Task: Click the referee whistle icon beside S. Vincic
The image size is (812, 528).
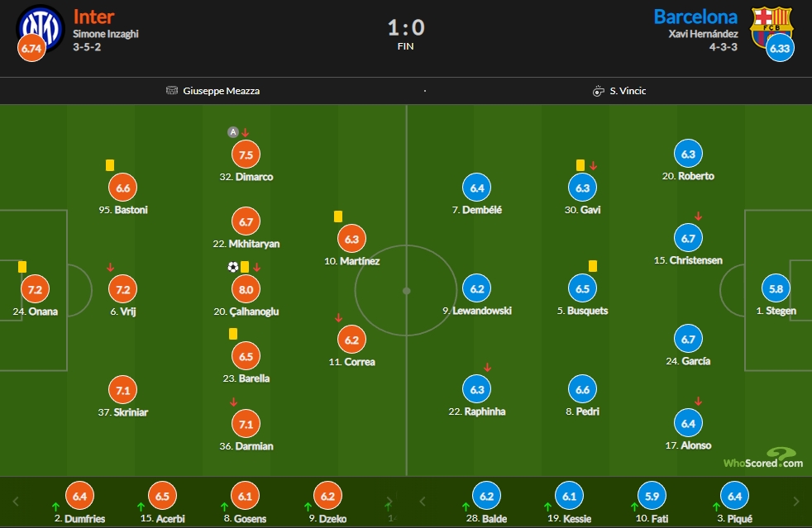Action: point(598,91)
